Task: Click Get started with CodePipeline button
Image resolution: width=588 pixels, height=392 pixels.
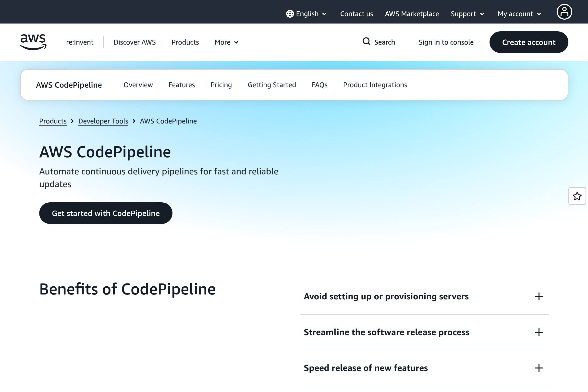Action: 106,213
